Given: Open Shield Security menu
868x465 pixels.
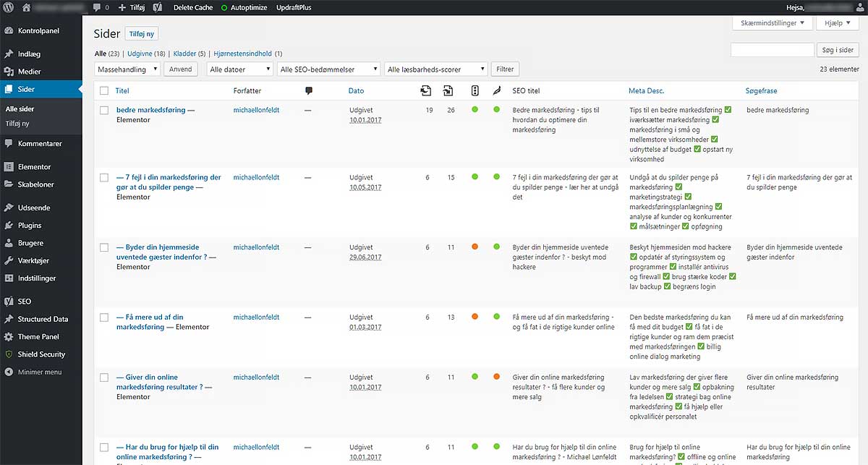Looking at the screenshot, I should pos(41,354).
